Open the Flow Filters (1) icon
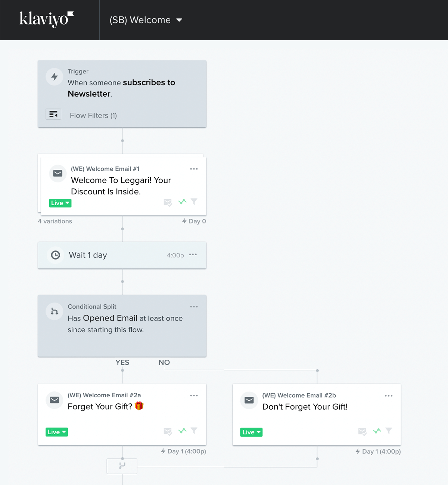This screenshot has width=448, height=485. click(x=53, y=114)
